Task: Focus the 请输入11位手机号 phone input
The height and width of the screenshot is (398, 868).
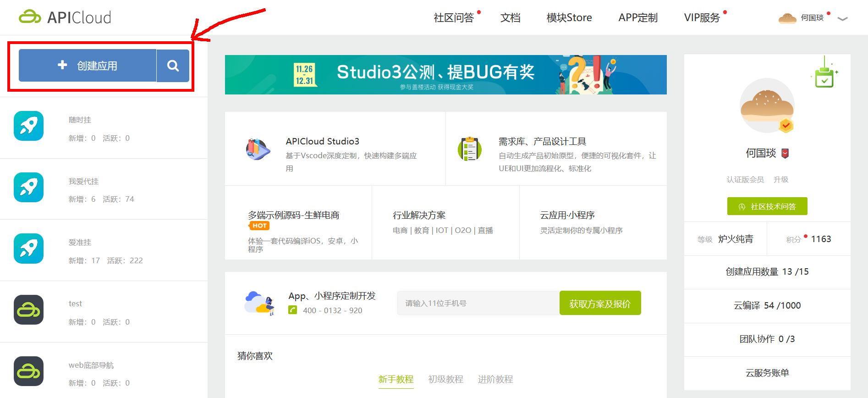Action: pyautogui.click(x=478, y=303)
